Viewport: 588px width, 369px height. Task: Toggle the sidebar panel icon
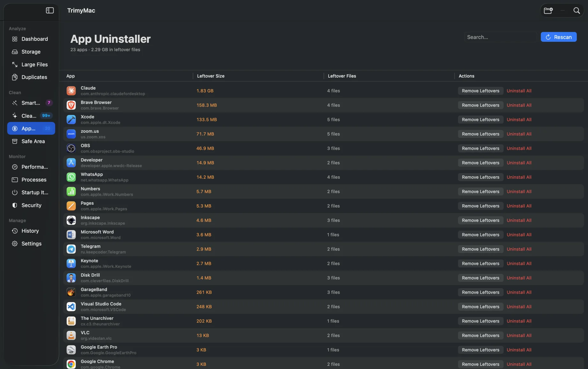[x=50, y=11]
